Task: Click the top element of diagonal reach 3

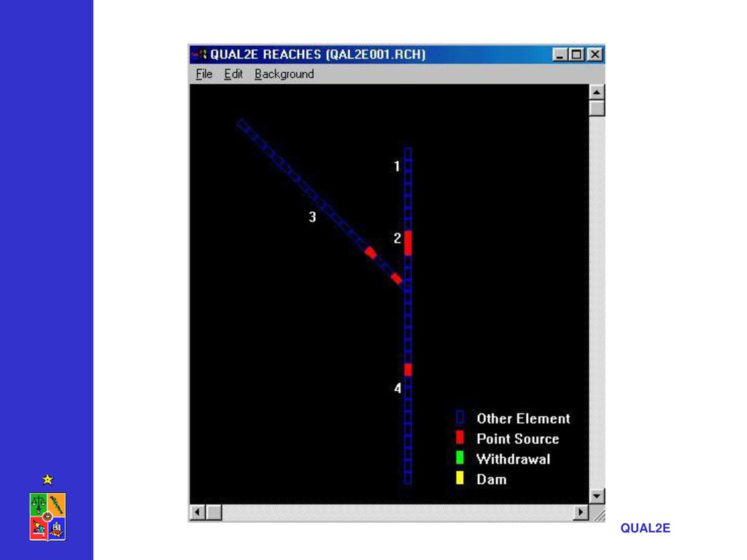Action: pos(243,125)
